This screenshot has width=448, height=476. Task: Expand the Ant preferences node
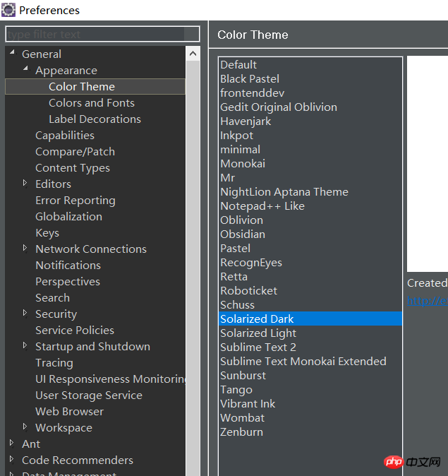coord(12,443)
